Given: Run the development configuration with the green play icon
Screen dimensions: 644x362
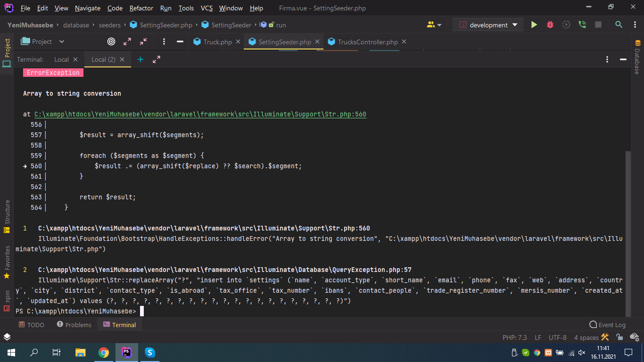Looking at the screenshot, I should pos(534,25).
